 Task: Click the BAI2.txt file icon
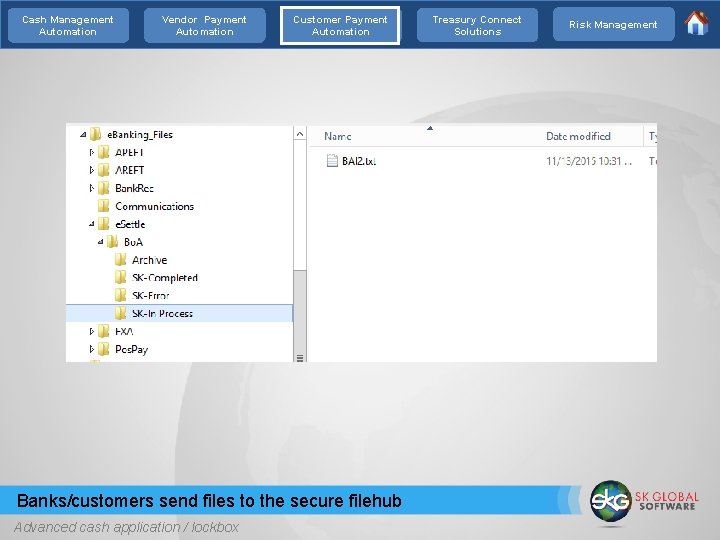[332, 161]
